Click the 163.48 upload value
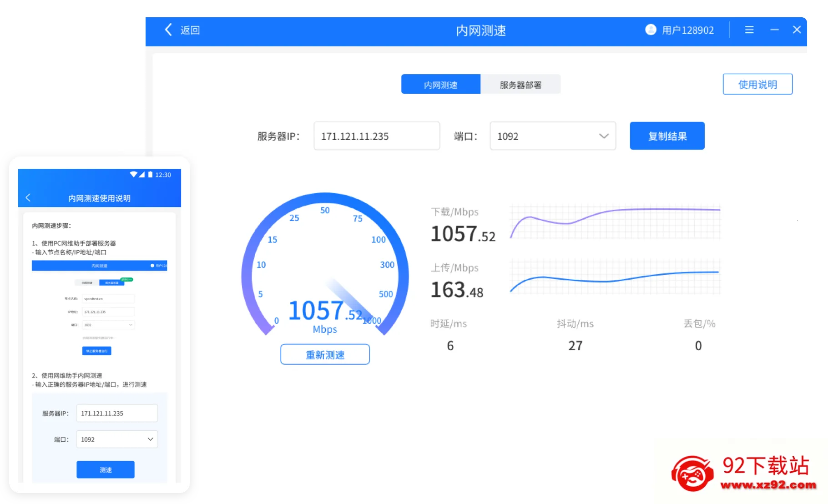 [x=457, y=290]
